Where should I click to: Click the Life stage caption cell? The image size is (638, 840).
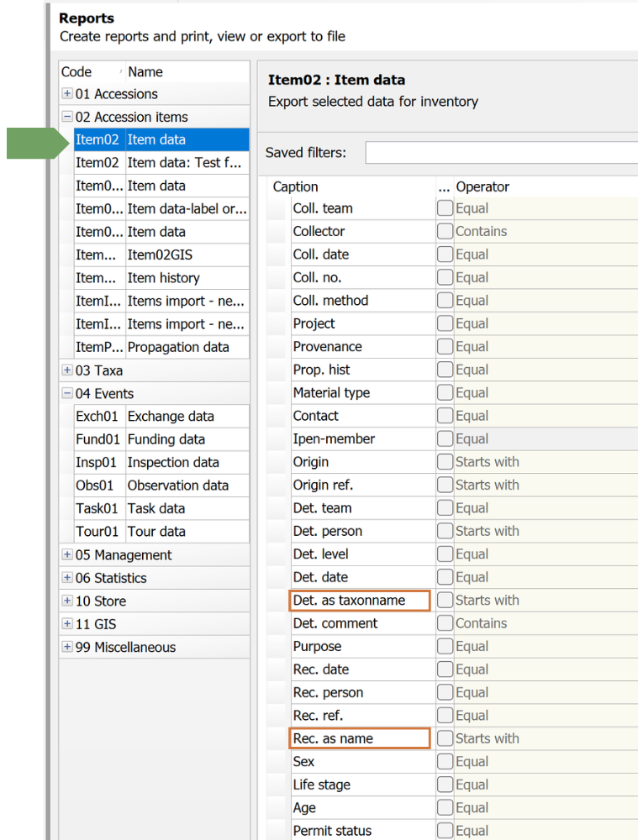click(x=362, y=785)
